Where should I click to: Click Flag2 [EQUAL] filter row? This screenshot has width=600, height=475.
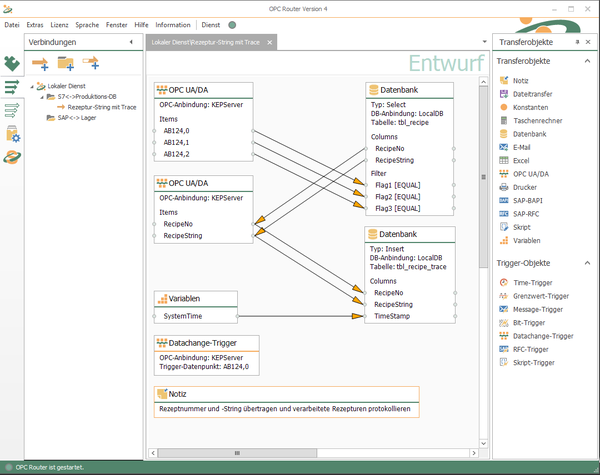(x=398, y=197)
